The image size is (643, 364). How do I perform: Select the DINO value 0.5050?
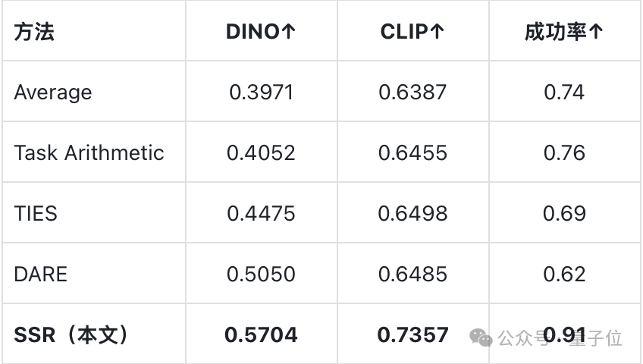coord(261,275)
